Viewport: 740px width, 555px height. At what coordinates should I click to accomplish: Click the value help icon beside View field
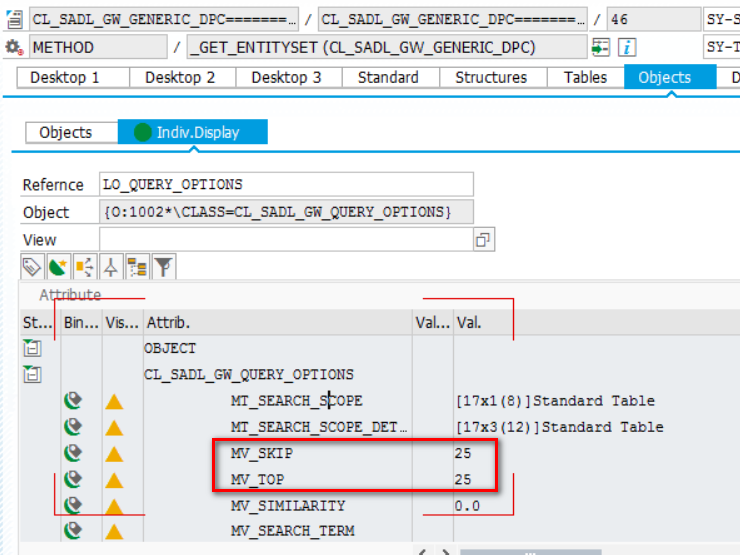click(483, 240)
